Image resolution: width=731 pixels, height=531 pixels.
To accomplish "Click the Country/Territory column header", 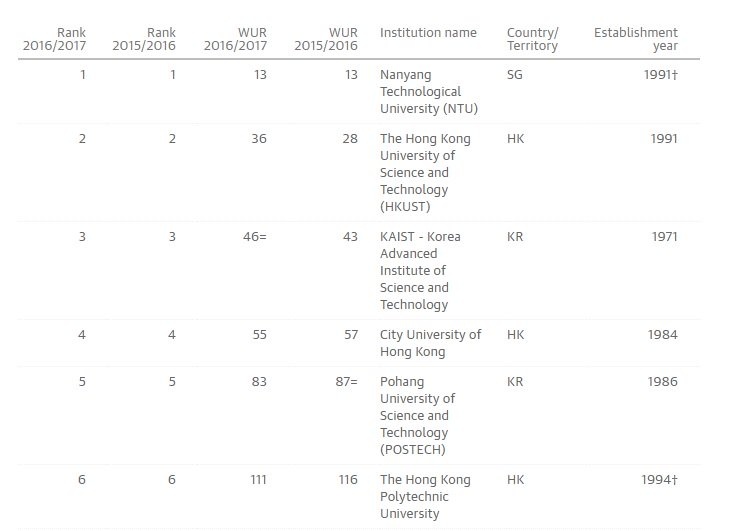I will 532,39.
